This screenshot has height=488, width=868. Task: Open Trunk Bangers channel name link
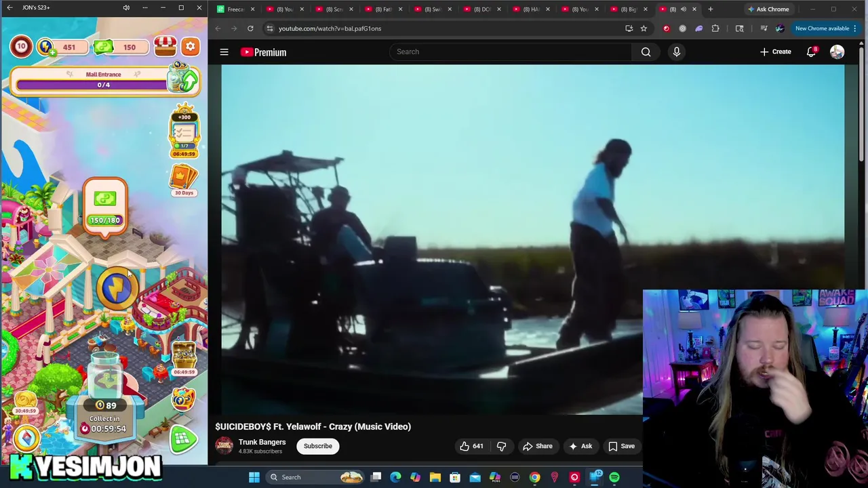262,442
